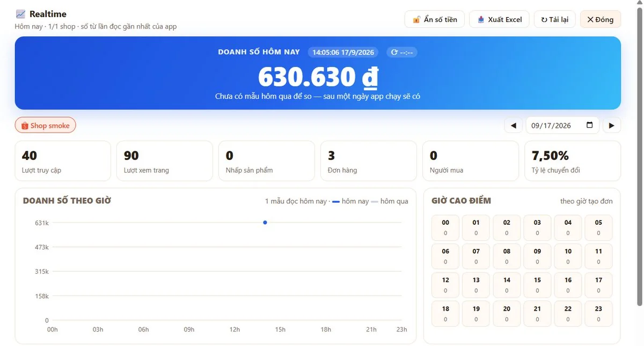This screenshot has height=346, width=644.
Task: Click the blue data point on the hourly chart
Action: [265, 222]
